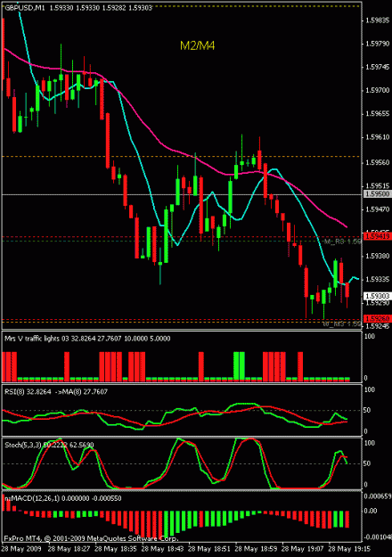The height and width of the screenshot is (557, 392).
Task: Select the white 1.59303 current price tag
Action: 378,296
